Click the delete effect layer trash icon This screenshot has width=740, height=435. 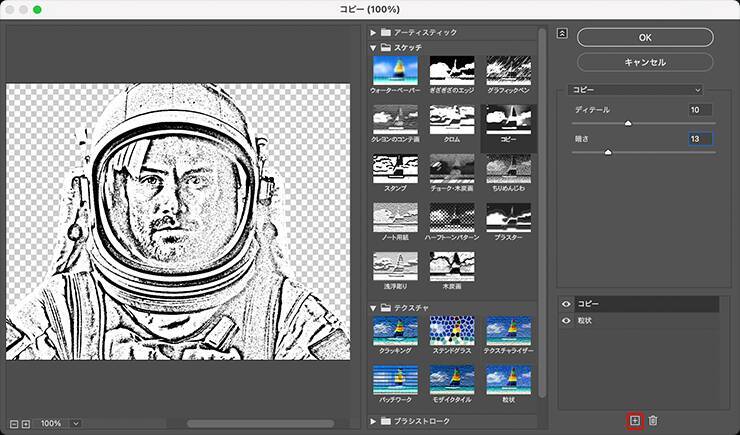pyautogui.click(x=652, y=422)
